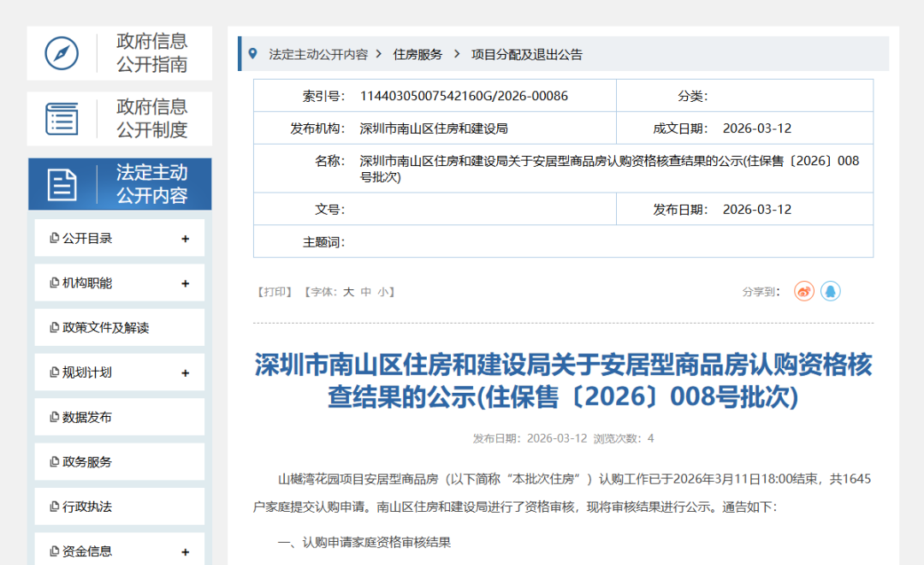This screenshot has width=924, height=565.
Task: Click the compass icon for 政府信息公开指南
Action: [x=62, y=53]
